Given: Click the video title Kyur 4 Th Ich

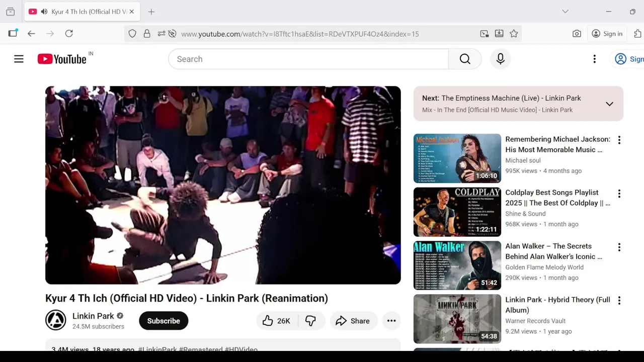Looking at the screenshot, I should pyautogui.click(x=187, y=298).
